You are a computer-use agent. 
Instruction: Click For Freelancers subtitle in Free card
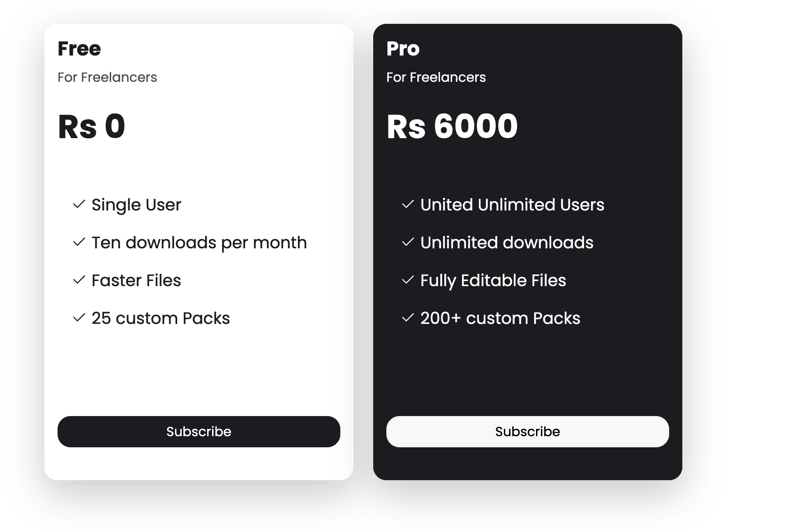point(107,77)
